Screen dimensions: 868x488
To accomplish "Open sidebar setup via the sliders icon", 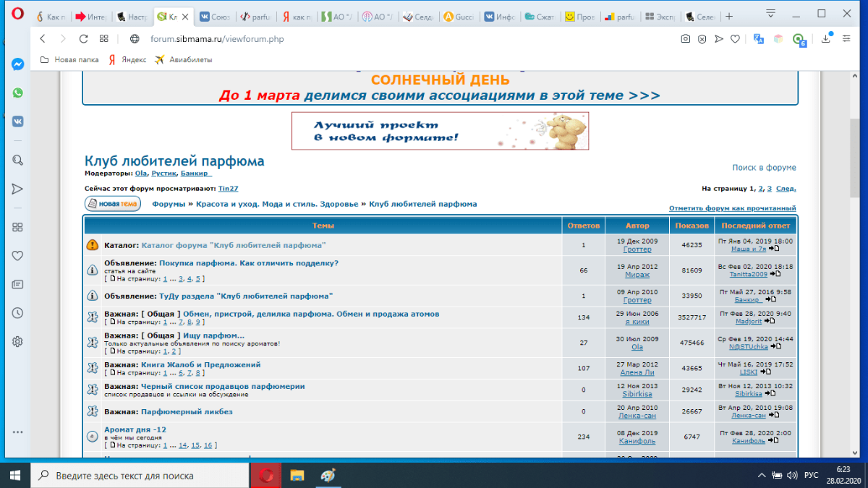I will coord(846,40).
